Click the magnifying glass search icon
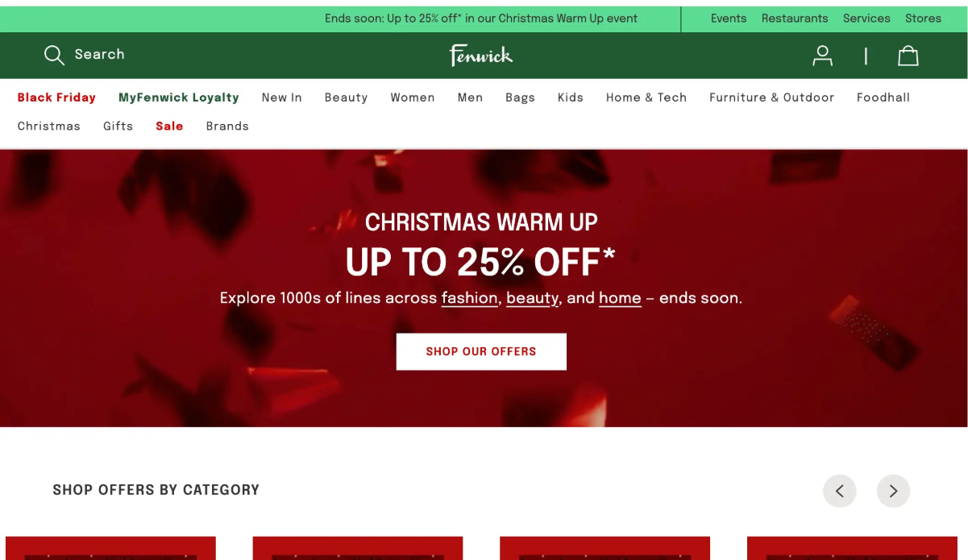Image resolution: width=968 pixels, height=560 pixels. click(x=54, y=55)
